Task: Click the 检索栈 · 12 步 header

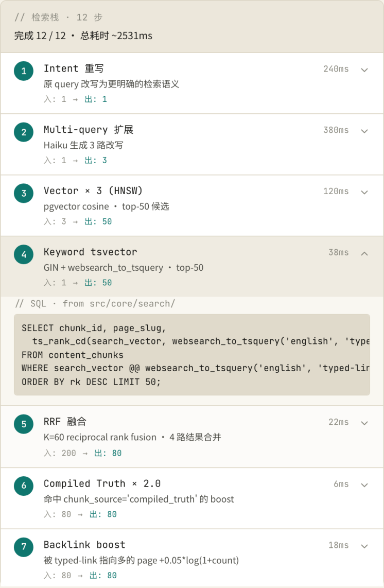Action: (58, 18)
